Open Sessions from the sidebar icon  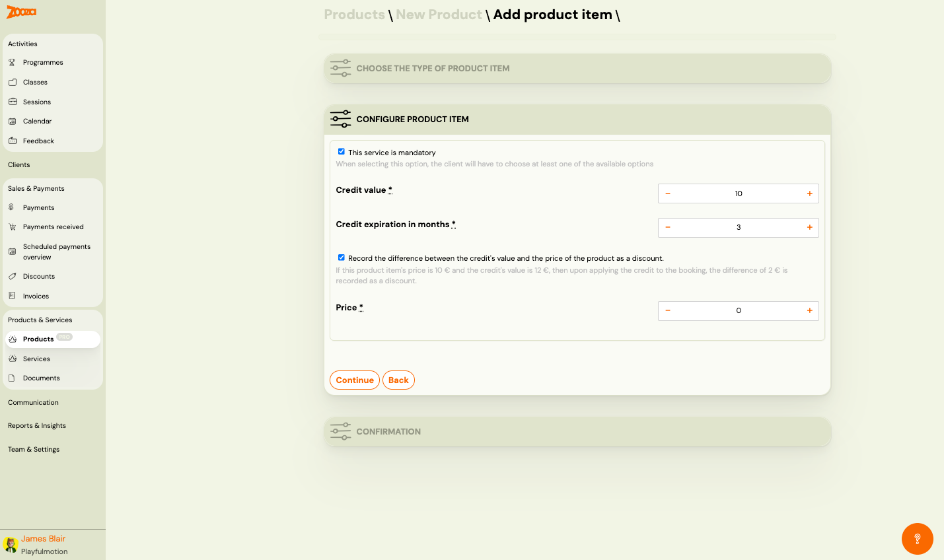13,101
